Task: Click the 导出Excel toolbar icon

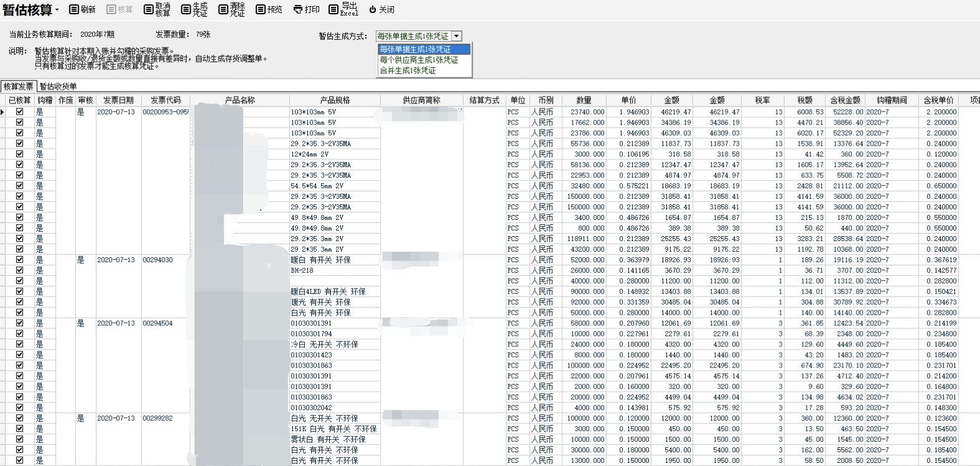Action: coord(334,9)
